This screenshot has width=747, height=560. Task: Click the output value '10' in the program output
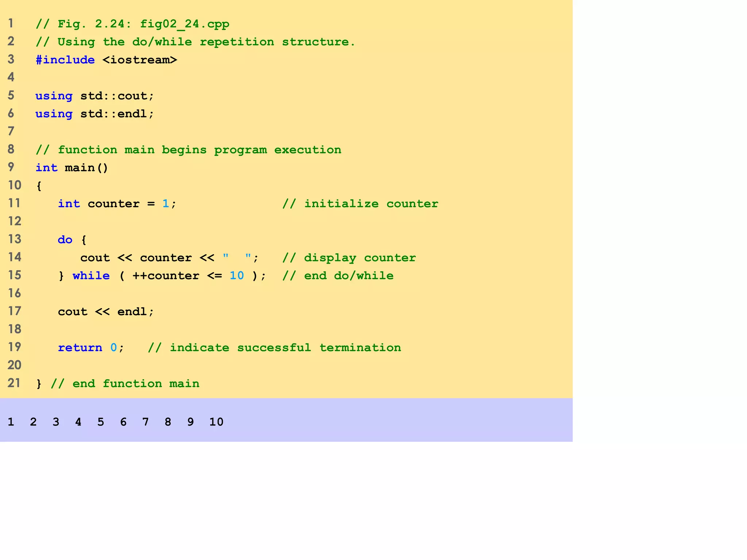tap(216, 422)
